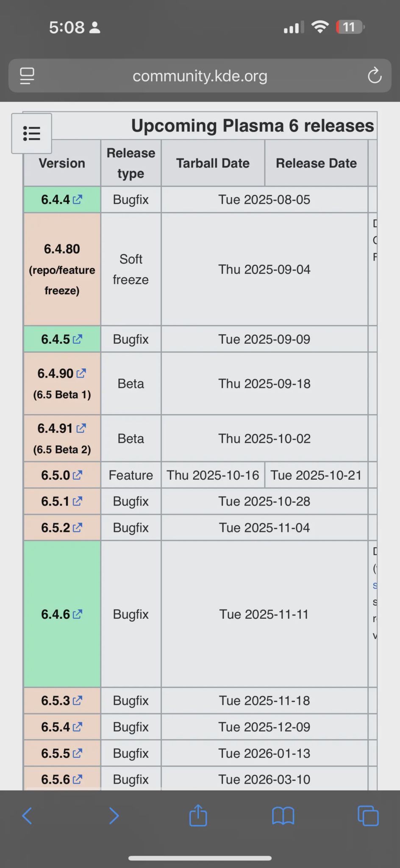Tap the battery indicator in status bar
400x868 pixels.
coord(350,27)
